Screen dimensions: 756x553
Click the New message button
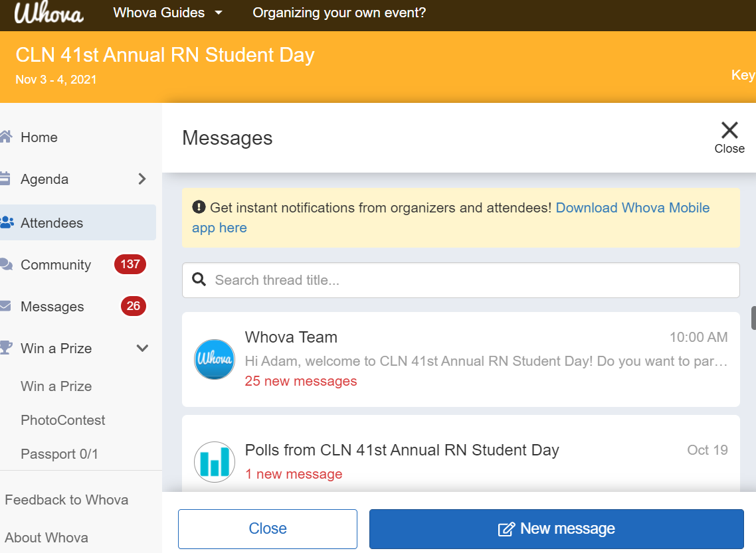coord(557,529)
